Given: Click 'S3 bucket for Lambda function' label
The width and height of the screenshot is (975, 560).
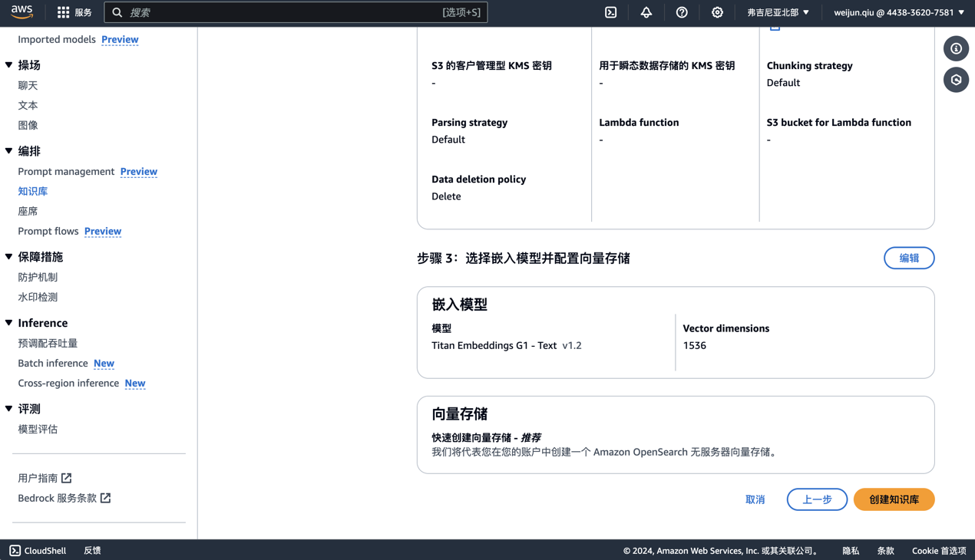Looking at the screenshot, I should pyautogui.click(x=839, y=122).
